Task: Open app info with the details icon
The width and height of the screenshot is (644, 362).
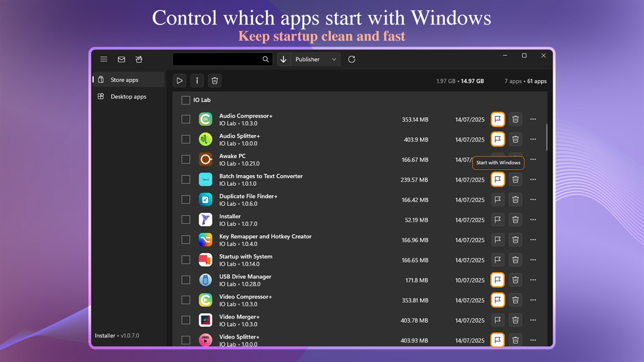Action: click(x=197, y=80)
